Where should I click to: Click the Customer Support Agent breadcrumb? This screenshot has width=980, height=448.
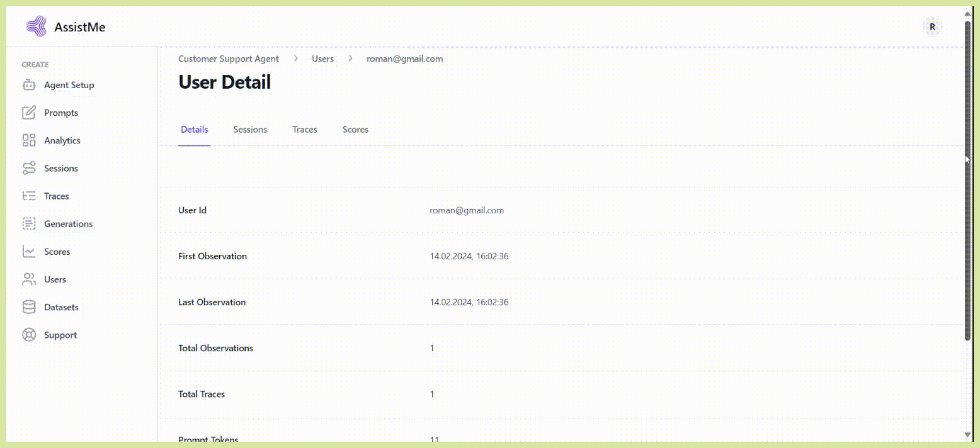click(229, 59)
